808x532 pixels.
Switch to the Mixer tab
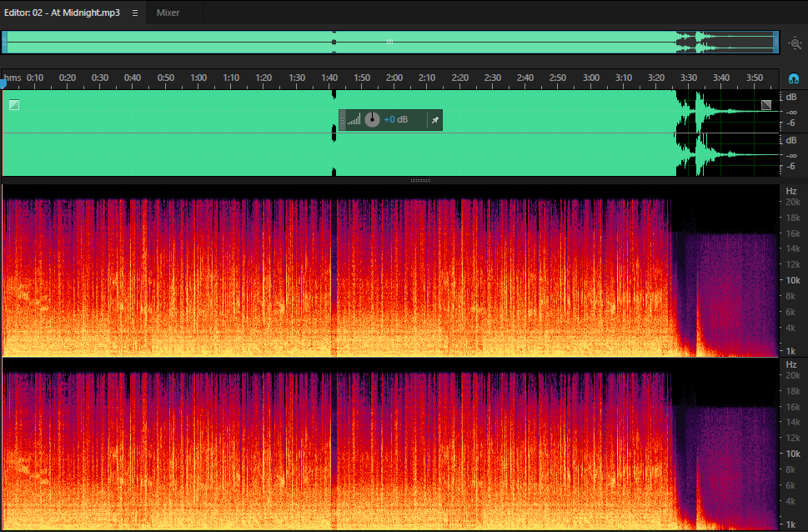tap(168, 13)
